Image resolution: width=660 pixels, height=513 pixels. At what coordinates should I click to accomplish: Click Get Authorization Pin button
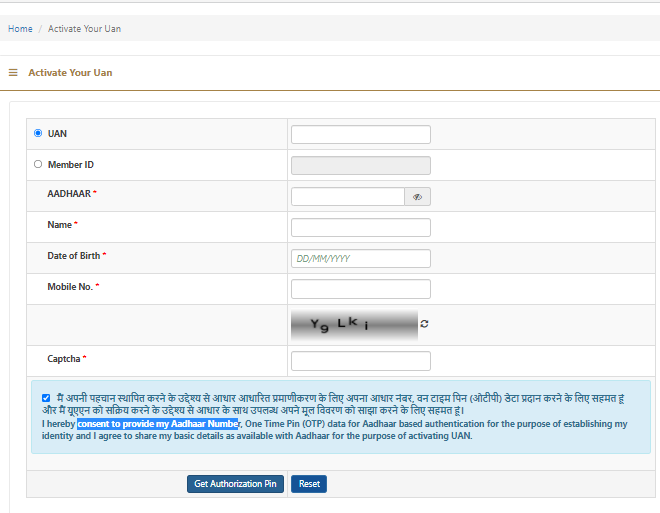click(235, 484)
